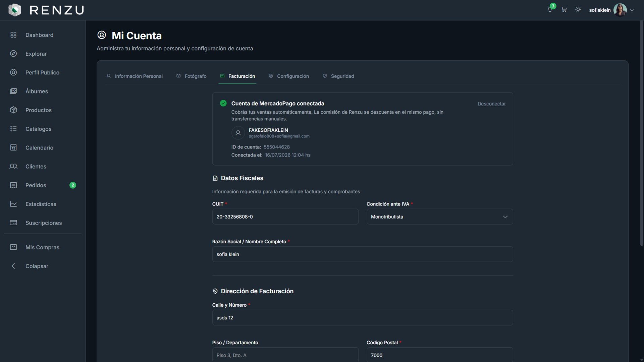
Task: Click account ID 555044628
Action: click(277, 147)
